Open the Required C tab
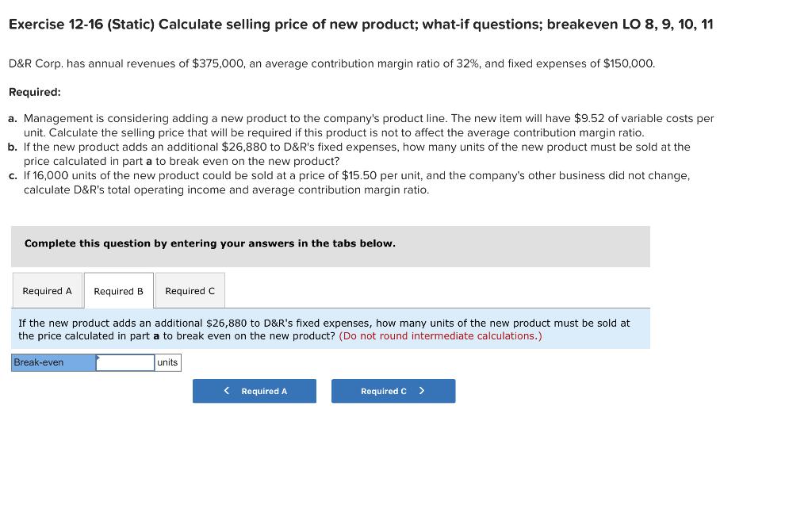 pos(190,290)
